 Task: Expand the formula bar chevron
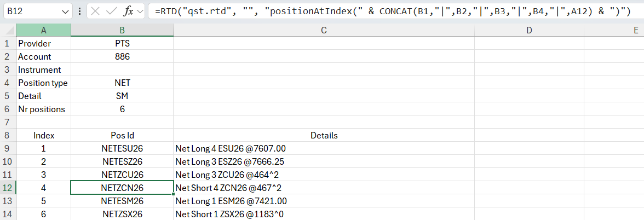(141, 11)
